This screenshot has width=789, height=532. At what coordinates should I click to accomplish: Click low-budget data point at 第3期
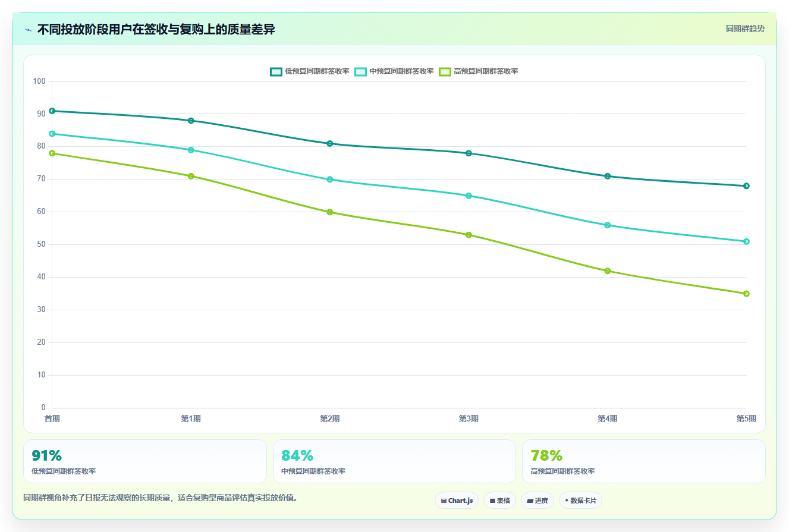tap(469, 153)
